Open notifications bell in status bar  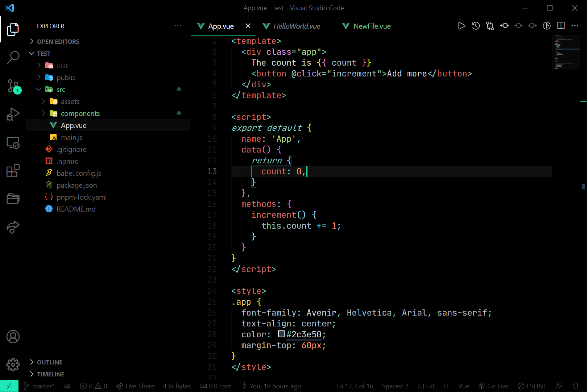(x=575, y=386)
